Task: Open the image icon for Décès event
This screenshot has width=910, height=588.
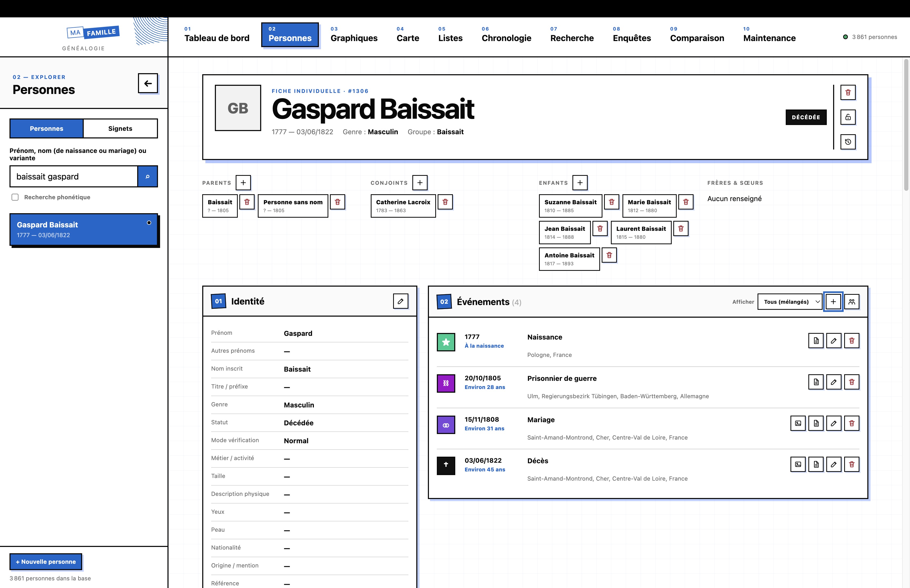Action: click(798, 464)
